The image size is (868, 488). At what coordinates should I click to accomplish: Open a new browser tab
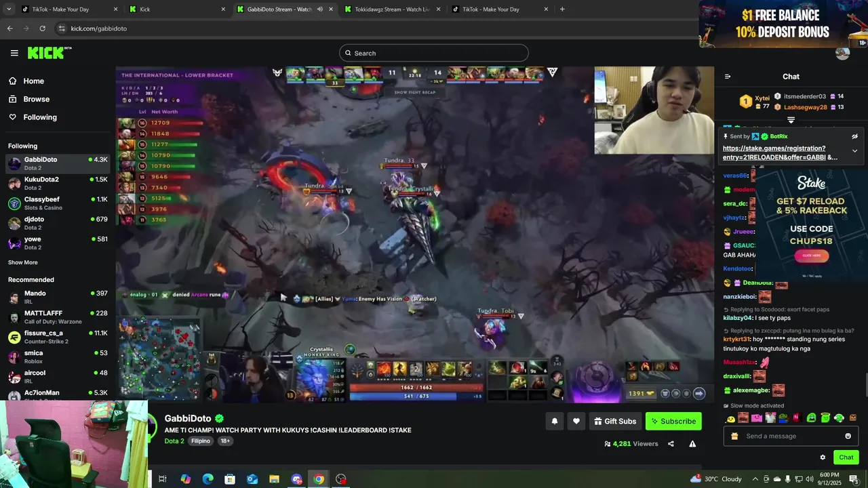562,9
